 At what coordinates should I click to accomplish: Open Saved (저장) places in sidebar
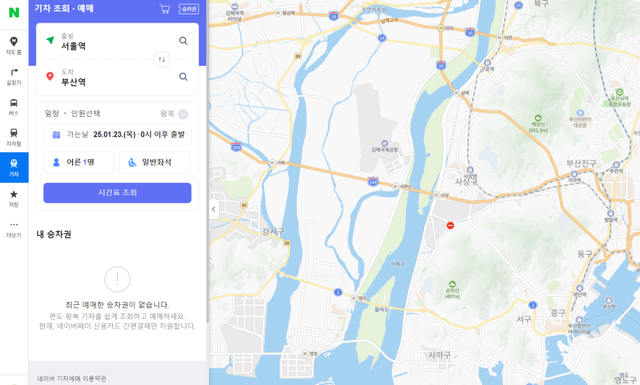[14, 198]
